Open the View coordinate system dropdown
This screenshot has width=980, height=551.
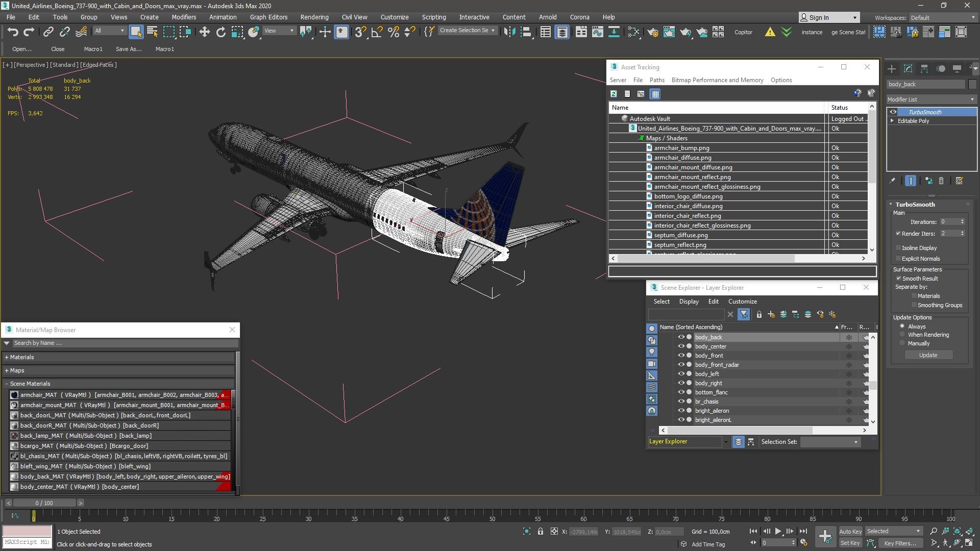[279, 31]
